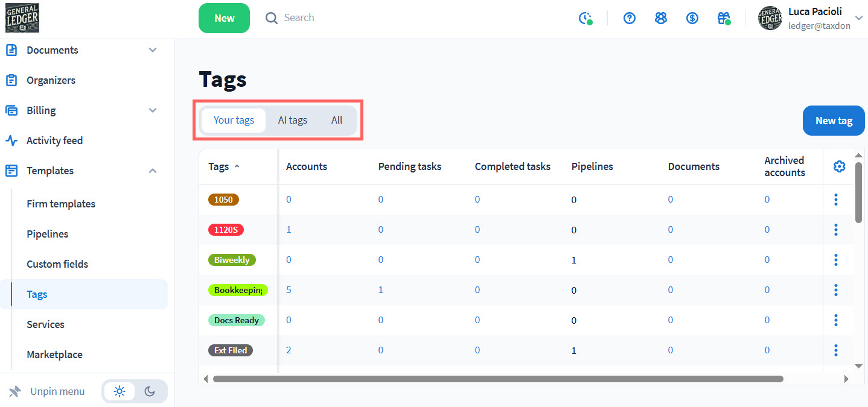Open table column settings gear
868x407 pixels.
click(x=839, y=166)
